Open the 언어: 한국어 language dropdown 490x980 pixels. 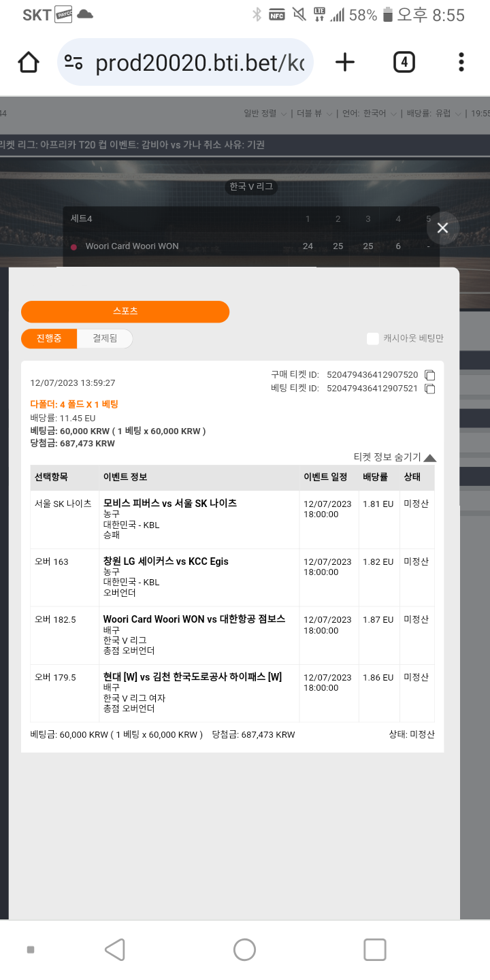pos(368,114)
